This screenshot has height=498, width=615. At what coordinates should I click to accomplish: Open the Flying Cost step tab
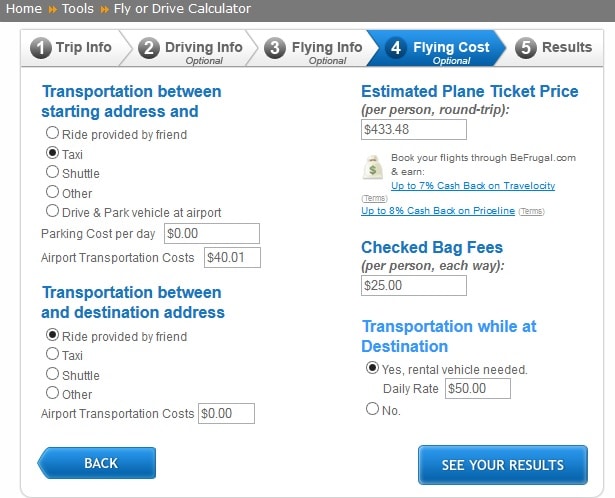point(437,48)
